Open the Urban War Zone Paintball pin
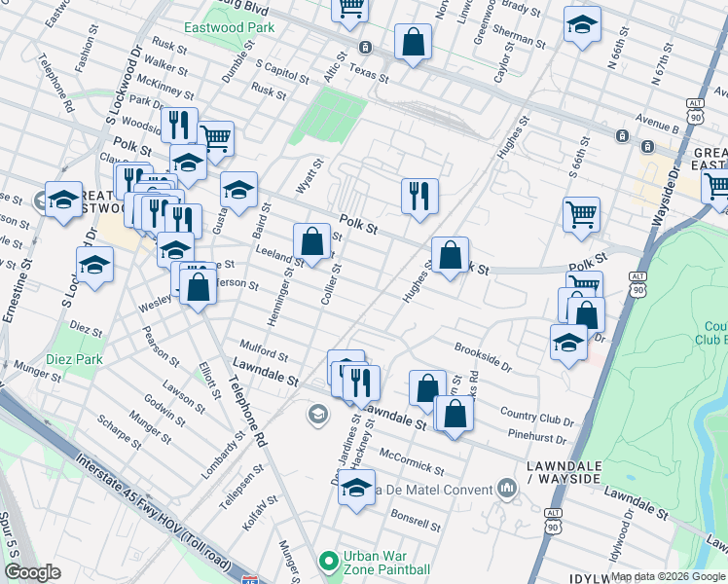 (x=329, y=562)
